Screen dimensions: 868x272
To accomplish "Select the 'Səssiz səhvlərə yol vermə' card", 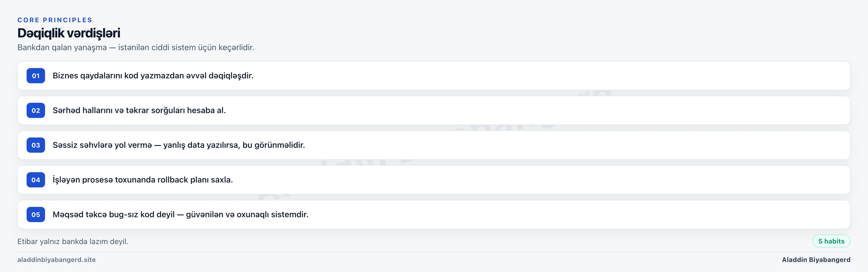I will (x=434, y=145).
